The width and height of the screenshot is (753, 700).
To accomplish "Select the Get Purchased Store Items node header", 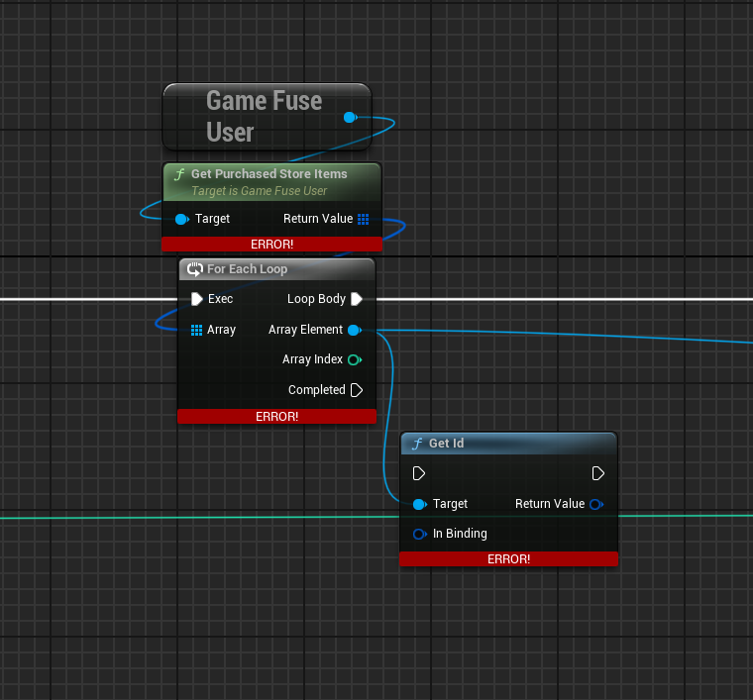I will coord(271,182).
